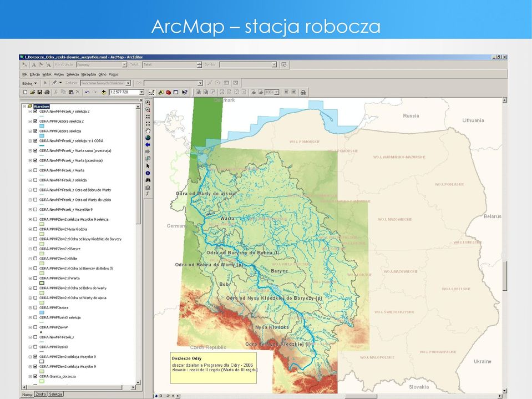Screen dimensions: 532x399
Task: Activate the Pan hand tool
Action: click(148, 130)
